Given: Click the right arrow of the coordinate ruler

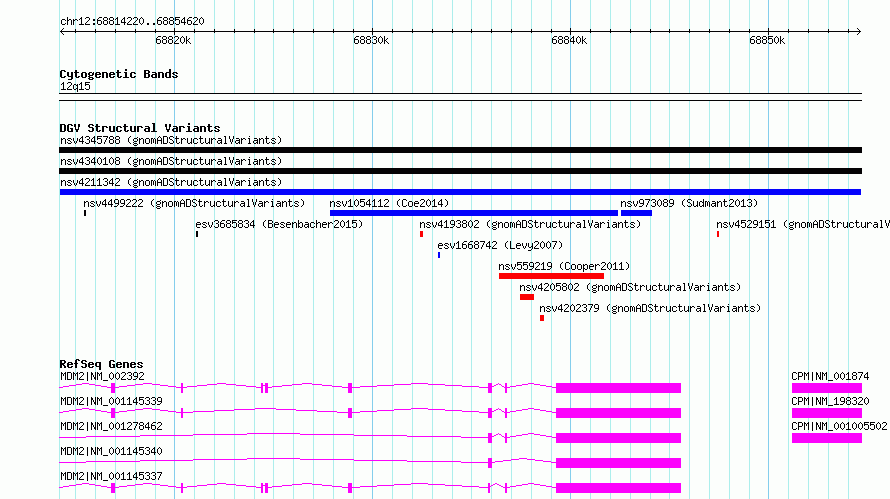Looking at the screenshot, I should click(858, 32).
